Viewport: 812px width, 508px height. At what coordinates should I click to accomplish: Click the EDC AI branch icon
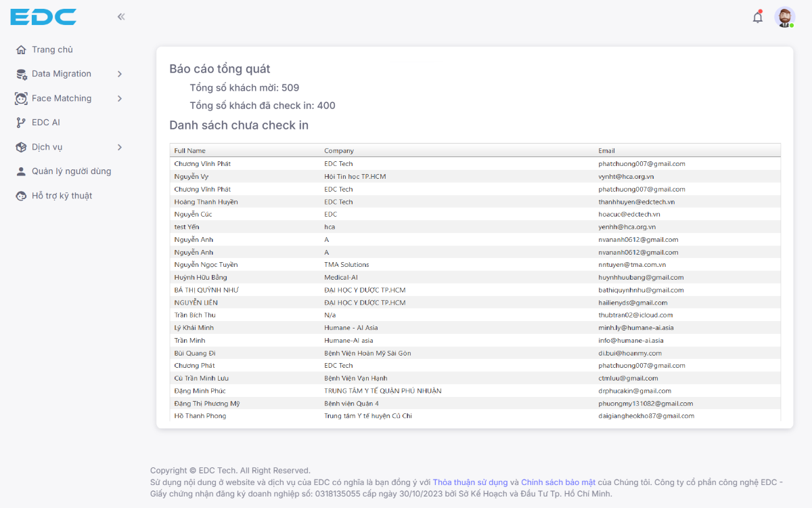point(21,123)
